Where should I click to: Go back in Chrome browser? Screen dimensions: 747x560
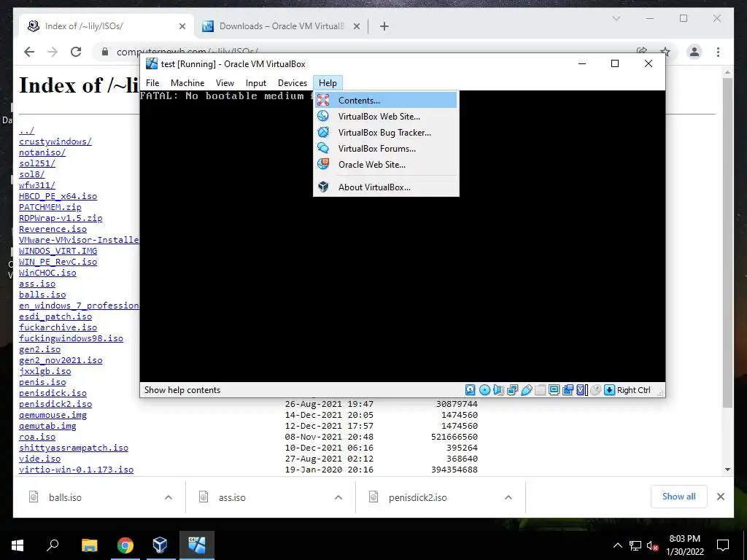coord(29,52)
